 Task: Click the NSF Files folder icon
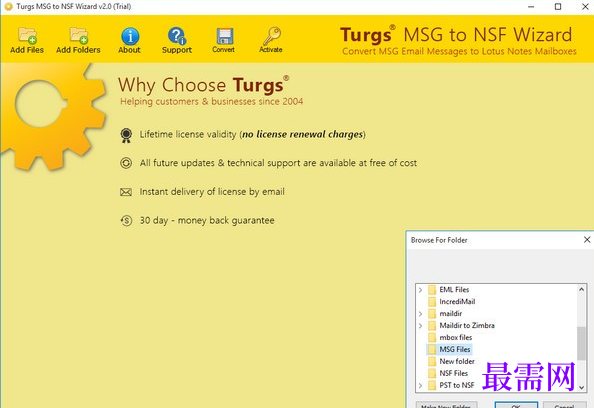coord(432,373)
